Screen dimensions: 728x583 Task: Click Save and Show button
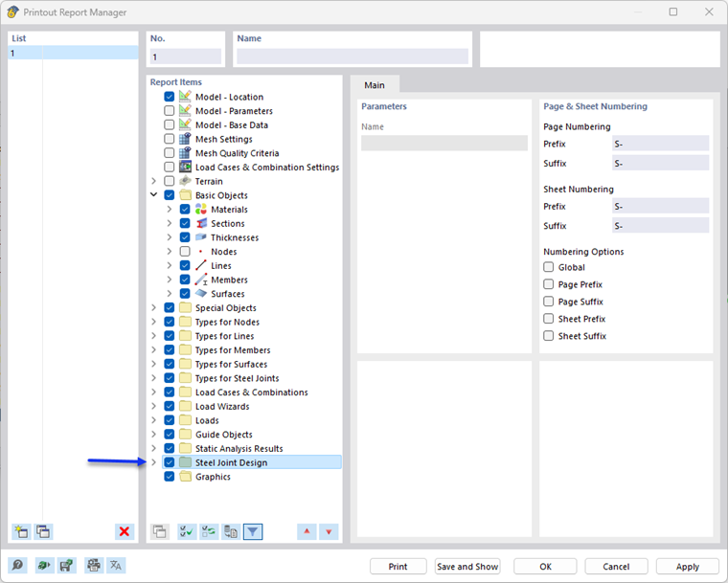tap(467, 567)
